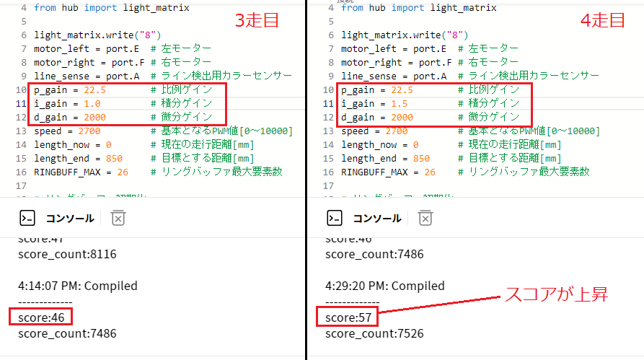Open the コンソール tab in right panel
This screenshot has height=360, width=644.
point(377,218)
